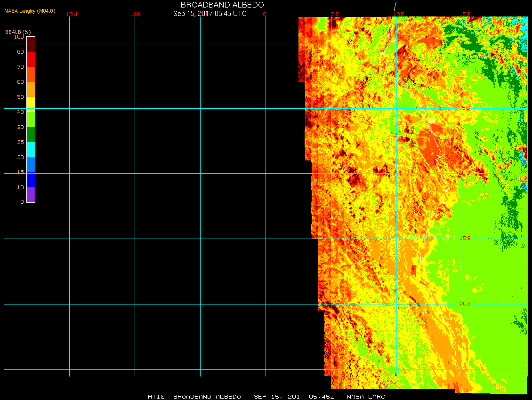This screenshot has width=532, height=400.
Task: Select the 20S latitude label
Action: point(465,304)
